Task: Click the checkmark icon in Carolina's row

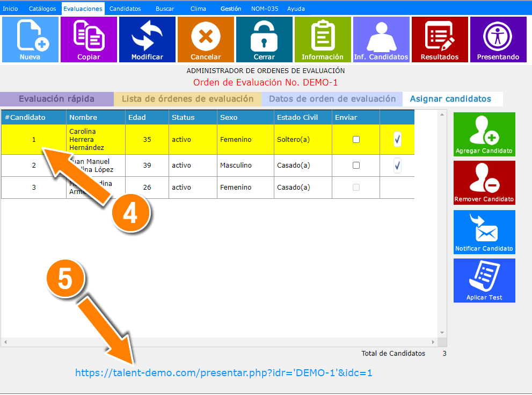Action: [x=397, y=139]
